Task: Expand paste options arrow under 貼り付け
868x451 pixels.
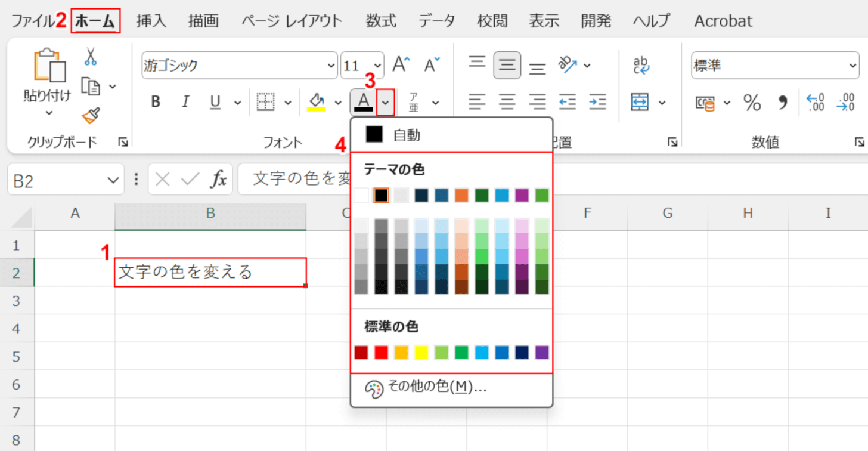Action: (49, 113)
